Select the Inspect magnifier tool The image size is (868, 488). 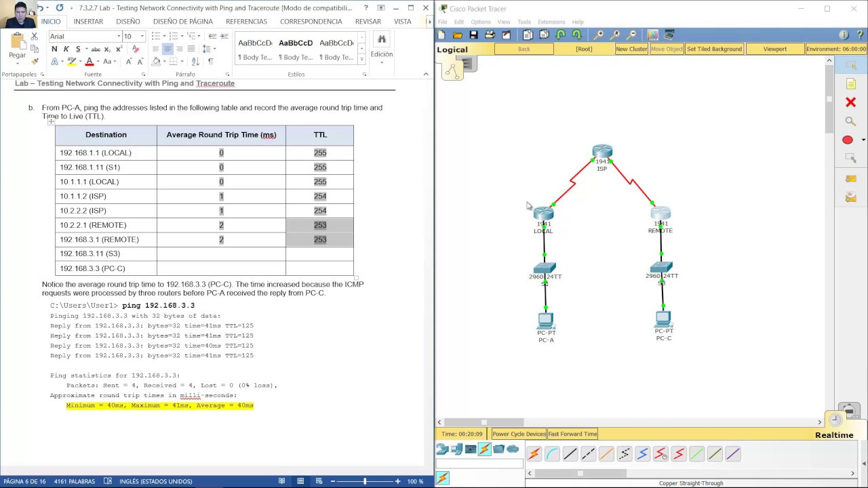click(850, 121)
